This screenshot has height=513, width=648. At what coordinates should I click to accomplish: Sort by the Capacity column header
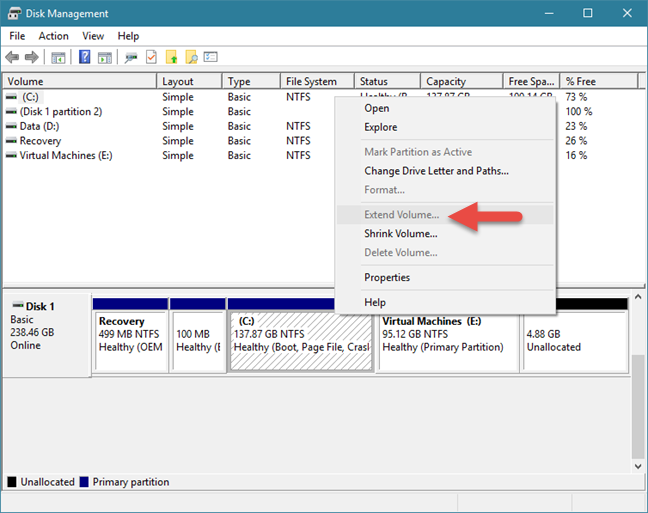click(462, 81)
